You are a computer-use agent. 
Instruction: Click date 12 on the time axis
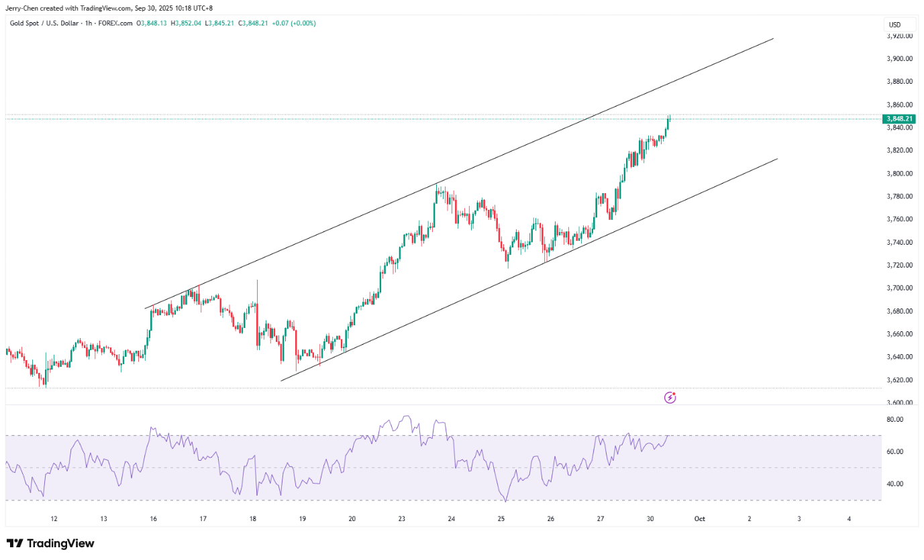(54, 518)
